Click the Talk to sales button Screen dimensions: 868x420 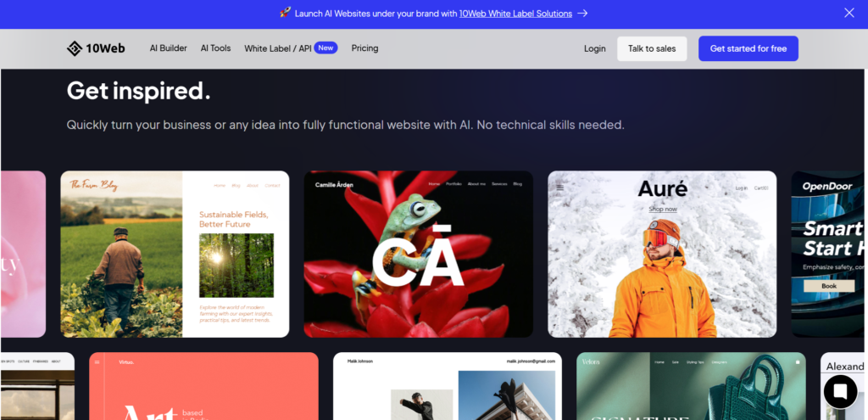point(652,48)
